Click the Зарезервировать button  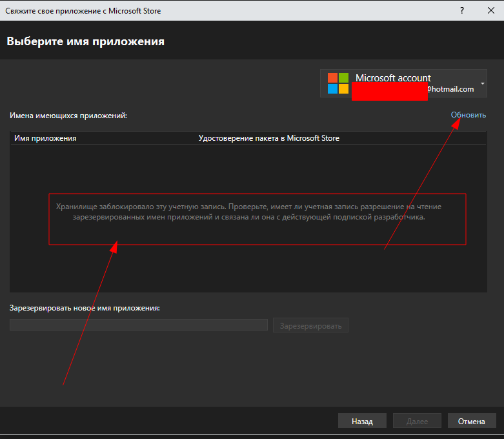pyautogui.click(x=310, y=325)
